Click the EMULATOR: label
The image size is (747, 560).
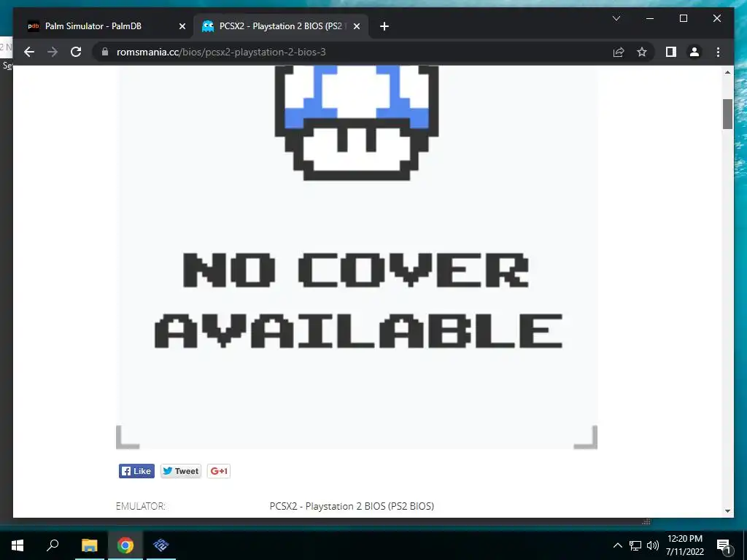coord(141,506)
